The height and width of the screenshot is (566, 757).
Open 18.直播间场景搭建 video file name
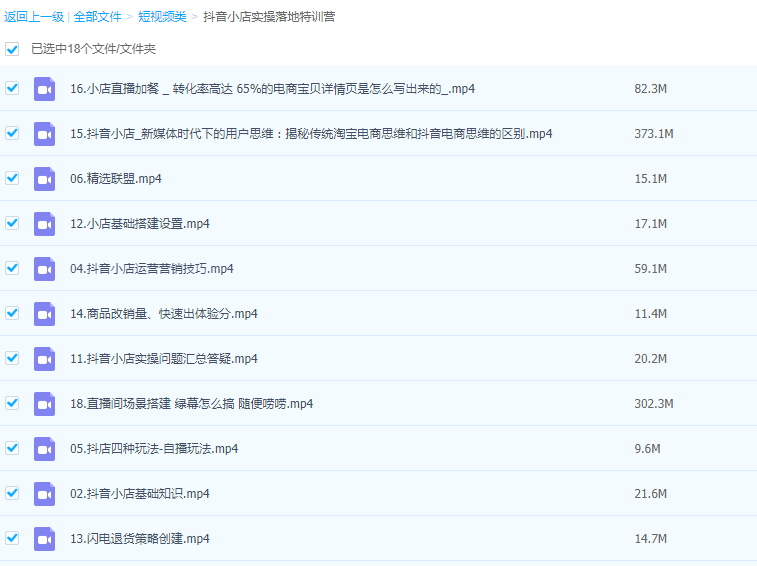click(x=192, y=404)
